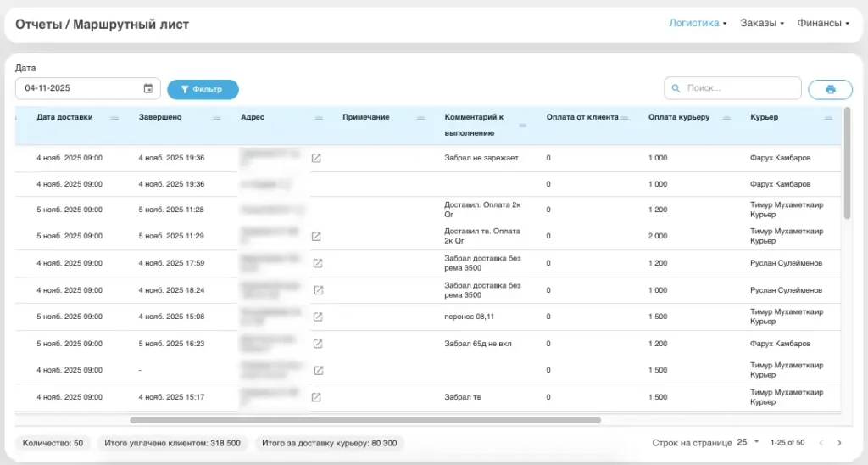
Task: Open column menu for 'Адрес' header
Action: pos(319,118)
